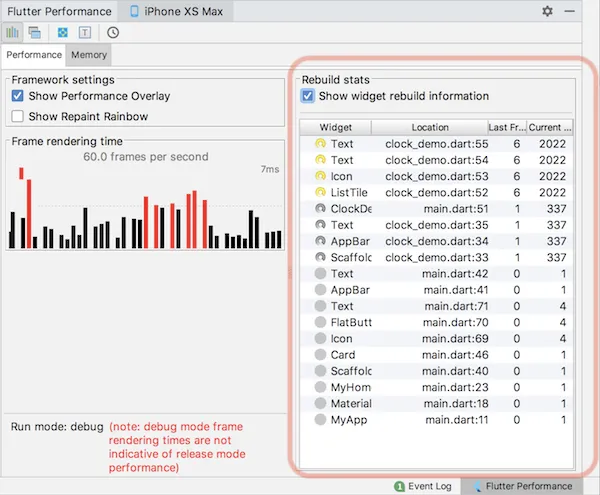600x495 pixels.
Task: Toggle the performance bar chart toolbar icon
Action: coord(13,33)
